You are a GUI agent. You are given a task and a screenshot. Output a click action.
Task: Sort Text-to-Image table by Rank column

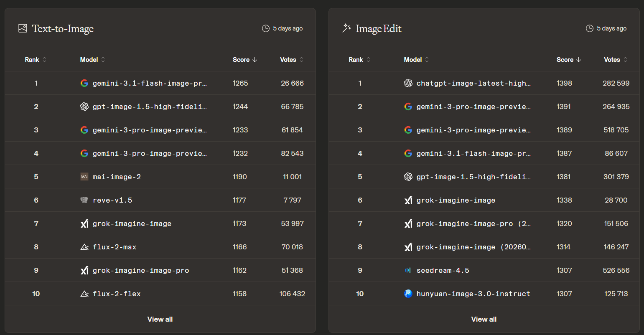[36, 60]
